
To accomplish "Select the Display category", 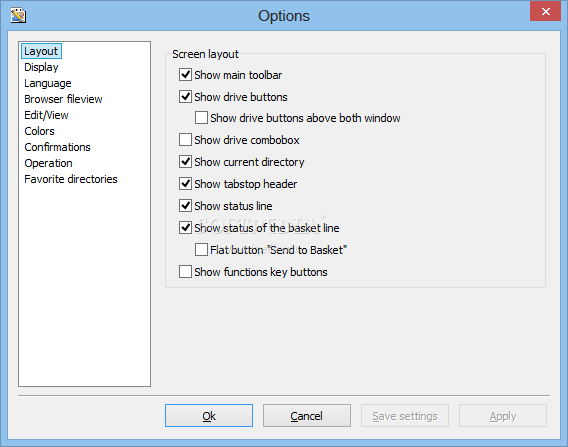I will point(41,67).
